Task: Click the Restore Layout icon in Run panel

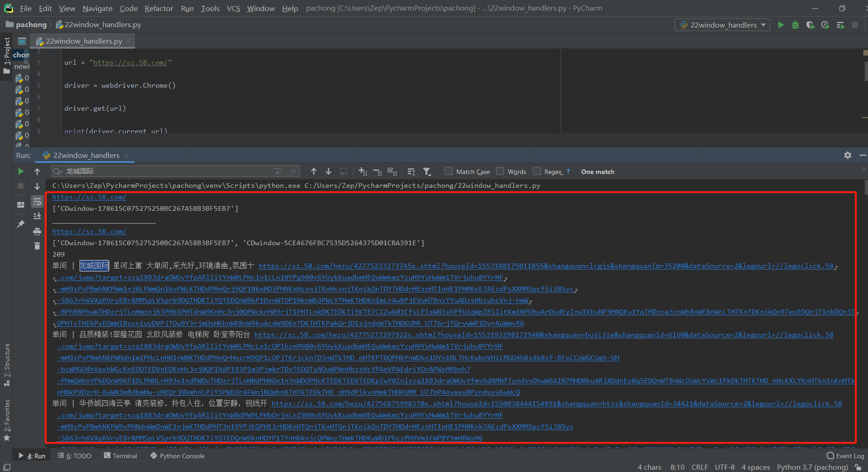Action: [21, 205]
